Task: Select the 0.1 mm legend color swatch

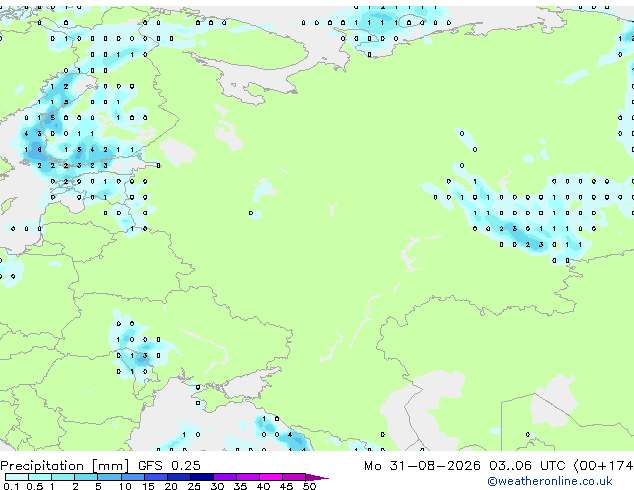Action: (x=17, y=477)
